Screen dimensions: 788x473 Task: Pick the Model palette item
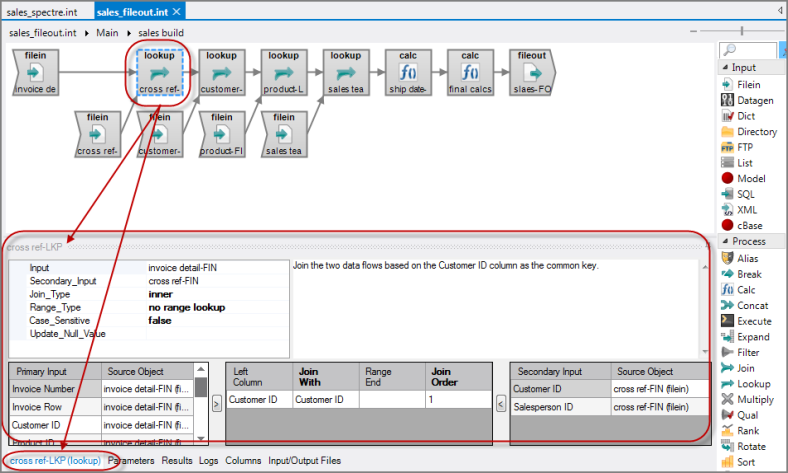(x=744, y=178)
